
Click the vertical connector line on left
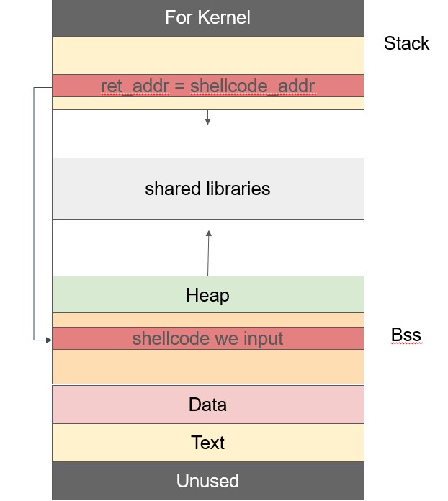(x=34, y=214)
